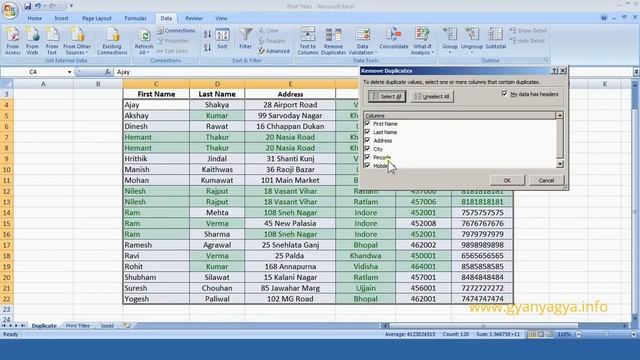Sort descending Z to A
Image resolution: width=640 pixels, height=360 pixels.
coord(207,47)
